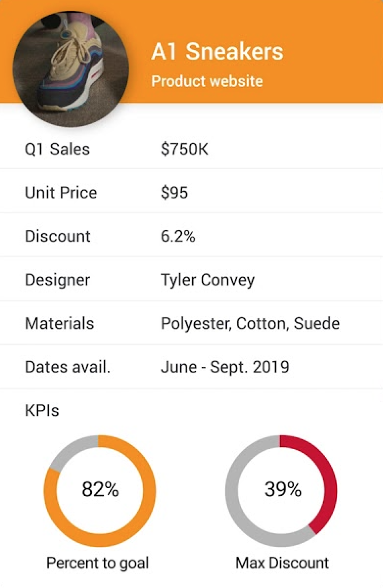
Task: Click the KPIs section heading
Action: click(42, 410)
